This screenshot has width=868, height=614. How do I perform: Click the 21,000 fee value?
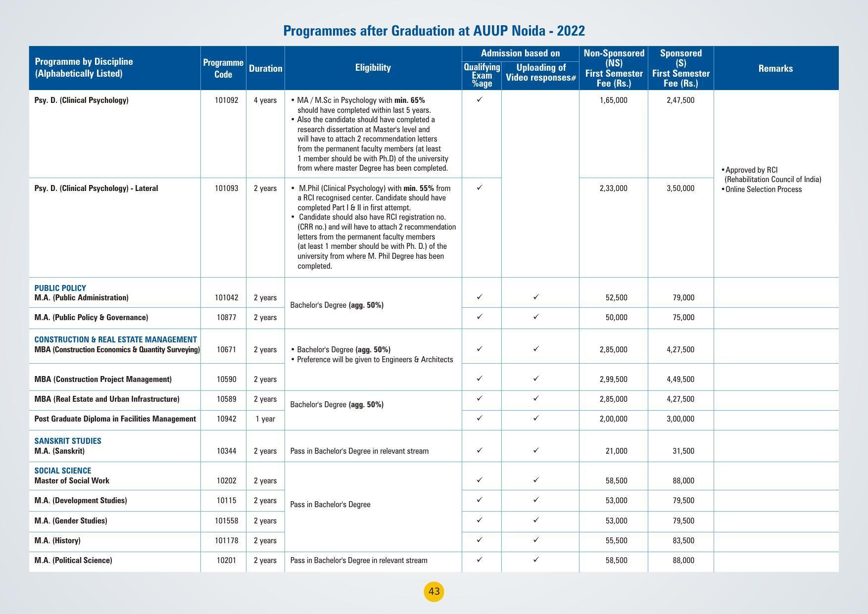point(617,451)
